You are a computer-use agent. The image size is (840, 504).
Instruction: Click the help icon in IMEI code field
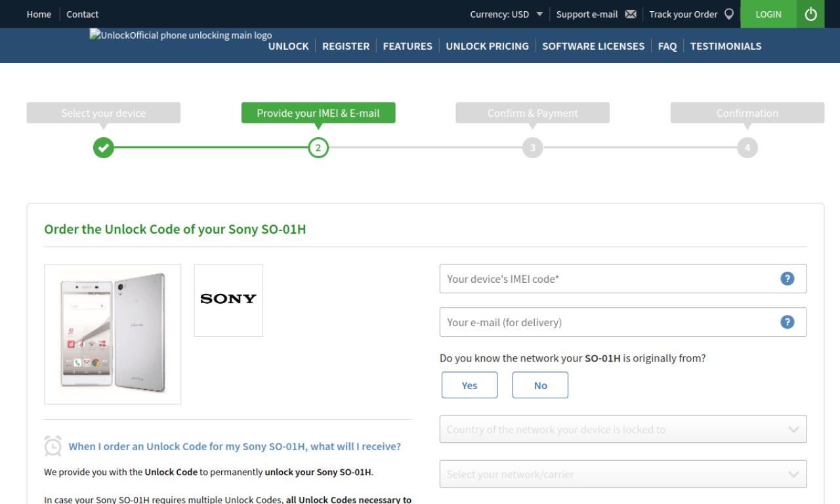point(787,279)
